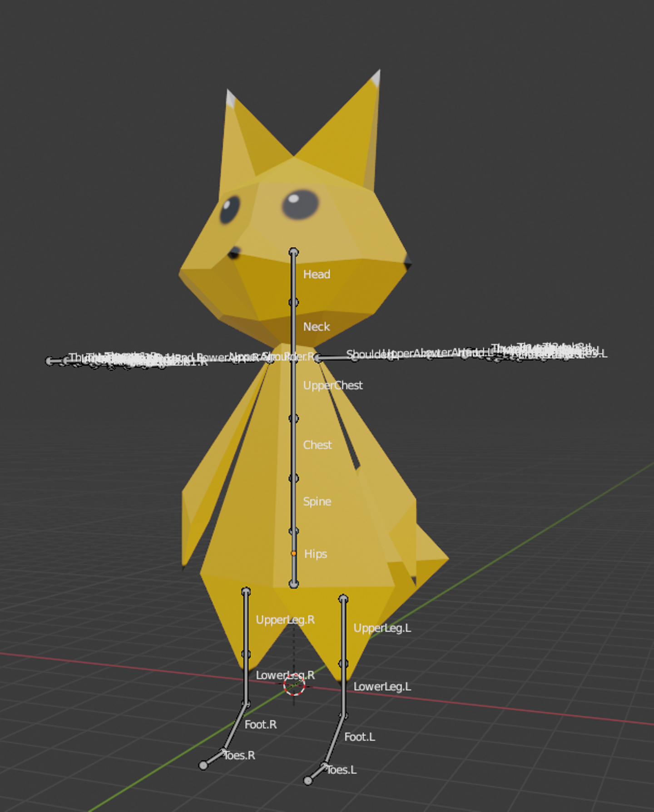The height and width of the screenshot is (812, 654).
Task: Select the Spine bone label
Action: (x=317, y=502)
